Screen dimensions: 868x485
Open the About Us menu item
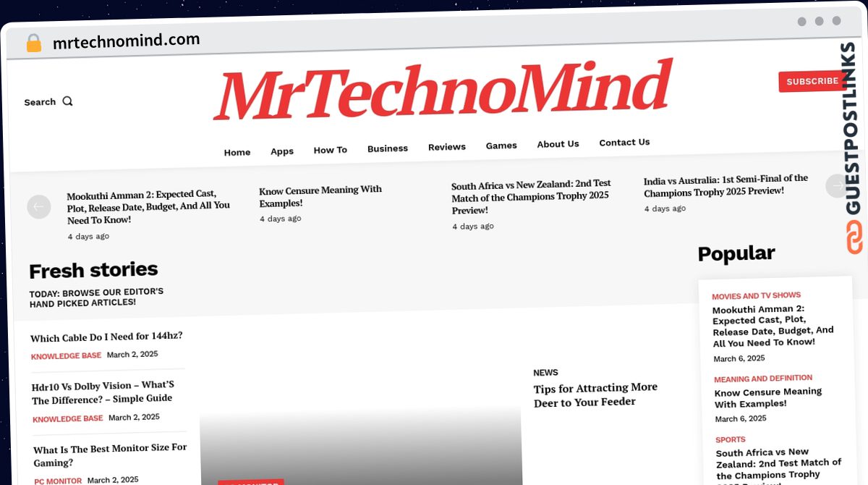(558, 144)
